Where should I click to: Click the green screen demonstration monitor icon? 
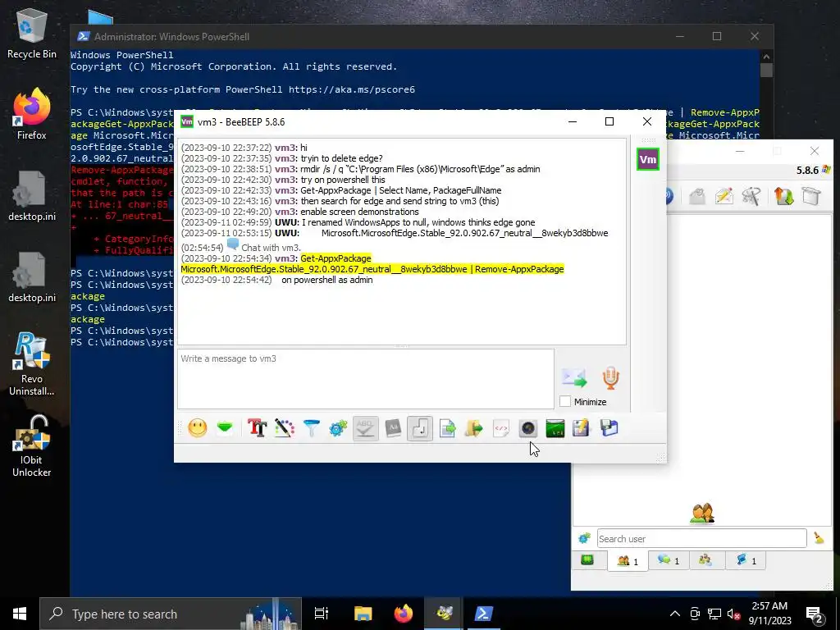coord(555,428)
